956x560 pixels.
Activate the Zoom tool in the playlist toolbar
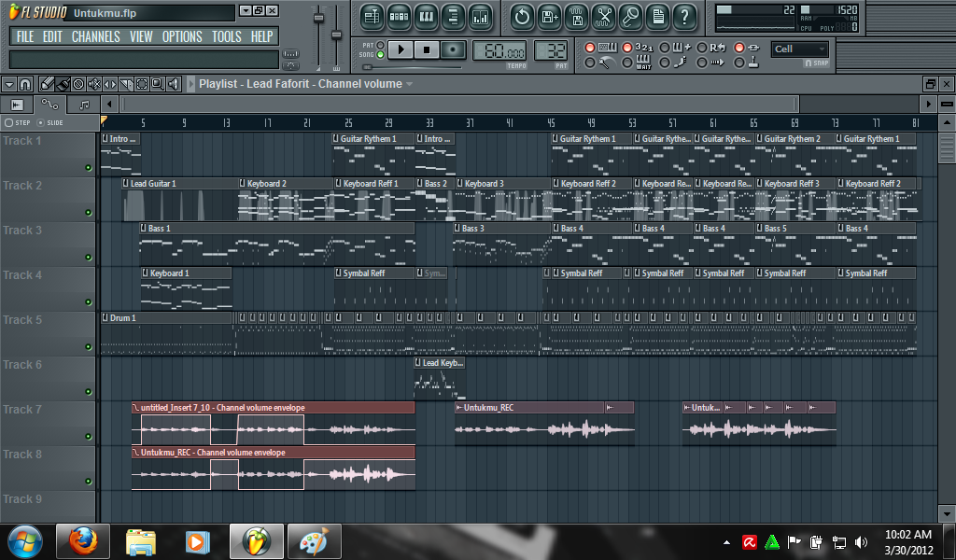pos(159,83)
